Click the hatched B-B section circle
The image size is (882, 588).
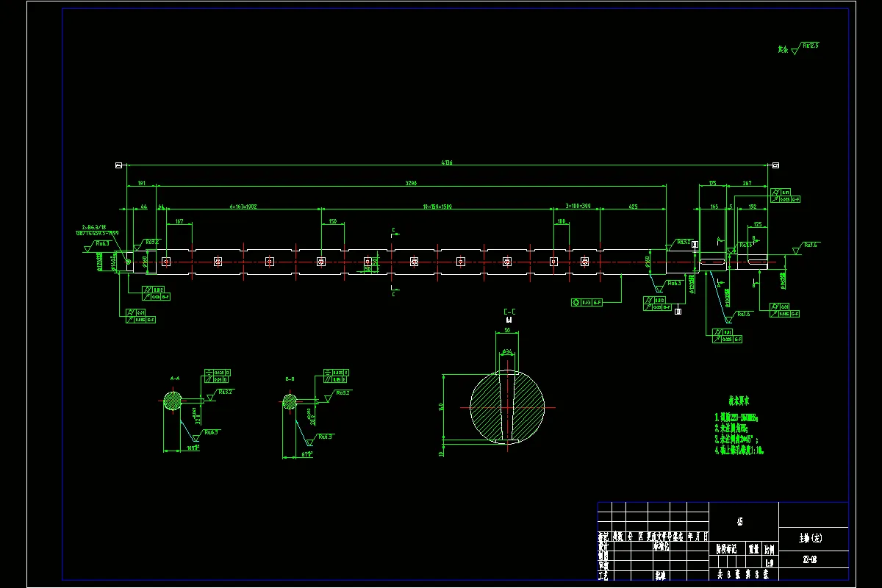click(x=290, y=401)
